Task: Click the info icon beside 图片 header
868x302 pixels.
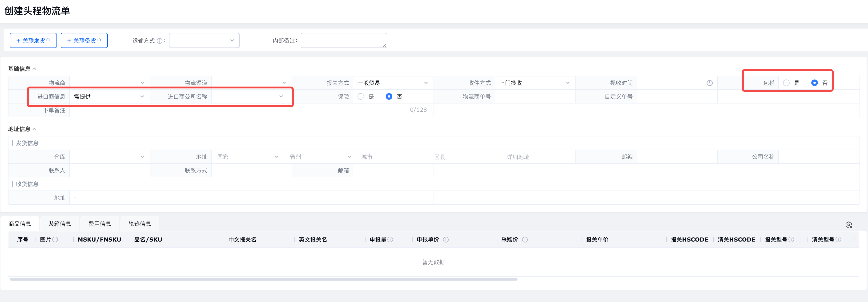Action: point(55,239)
